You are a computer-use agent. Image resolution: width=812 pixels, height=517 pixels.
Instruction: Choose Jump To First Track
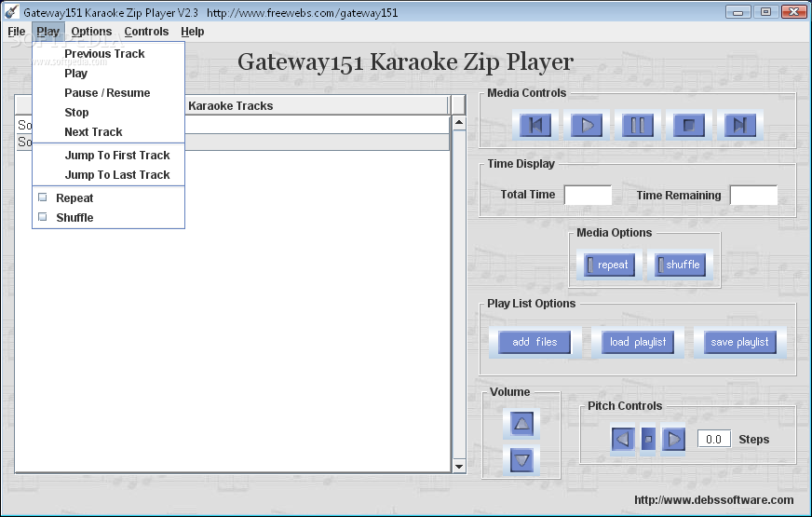click(x=108, y=156)
